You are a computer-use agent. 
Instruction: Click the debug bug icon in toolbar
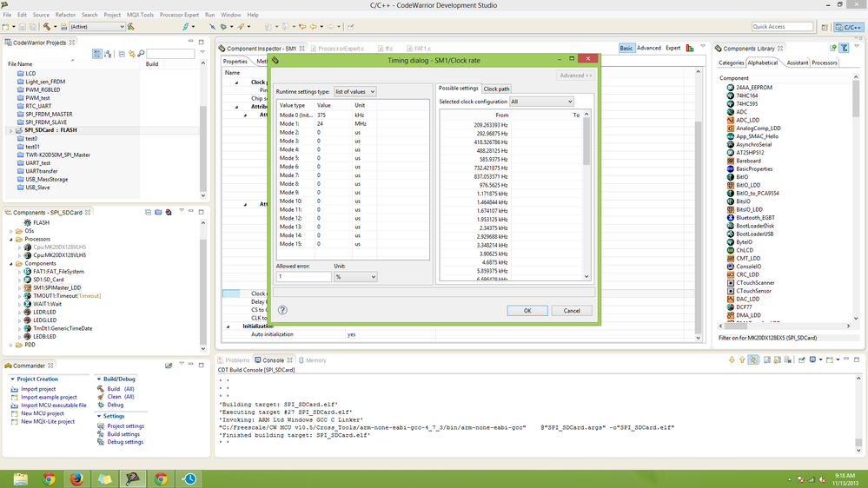pos(223,27)
